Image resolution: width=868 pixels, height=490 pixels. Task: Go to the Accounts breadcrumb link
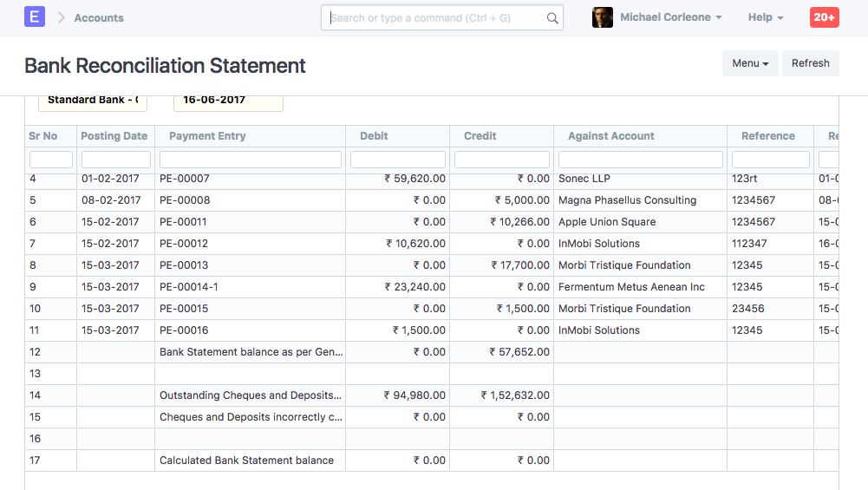tap(99, 17)
